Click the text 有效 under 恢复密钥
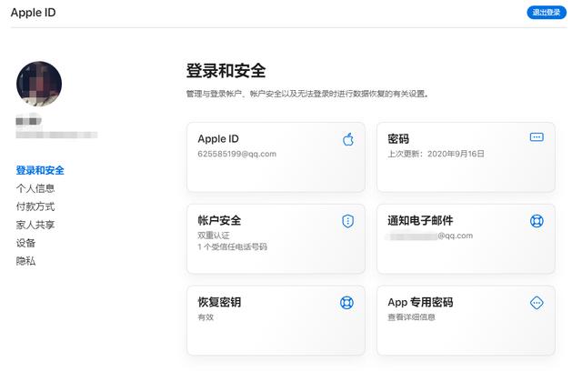This screenshot has height=392, width=582. (x=206, y=317)
